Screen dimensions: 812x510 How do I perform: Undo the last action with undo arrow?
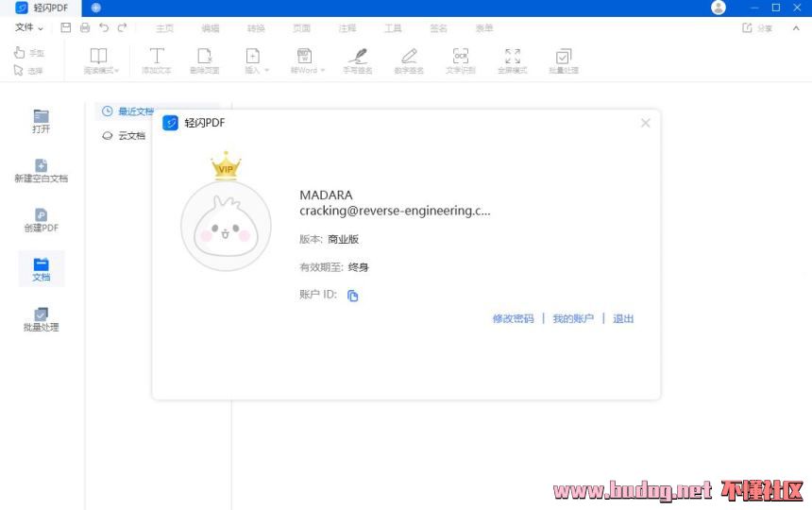[x=104, y=27]
